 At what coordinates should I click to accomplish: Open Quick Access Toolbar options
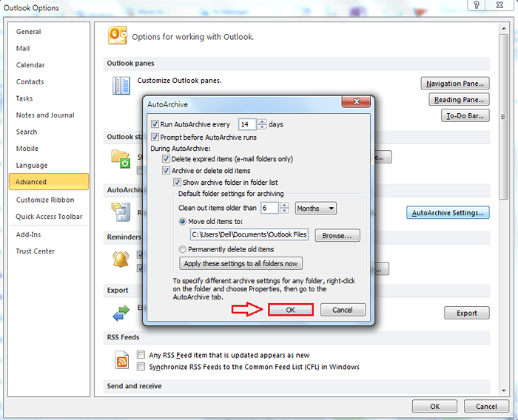tap(49, 217)
